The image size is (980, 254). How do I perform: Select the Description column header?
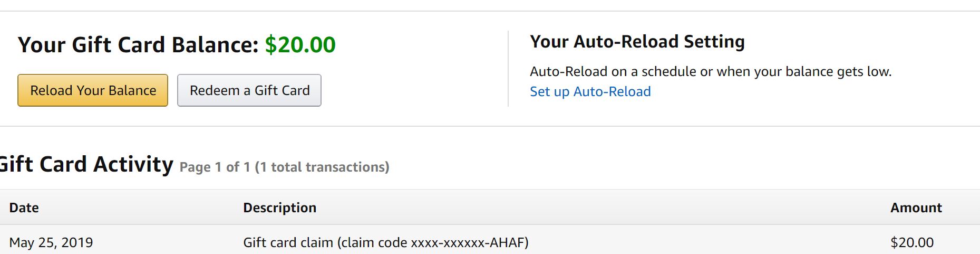click(279, 208)
